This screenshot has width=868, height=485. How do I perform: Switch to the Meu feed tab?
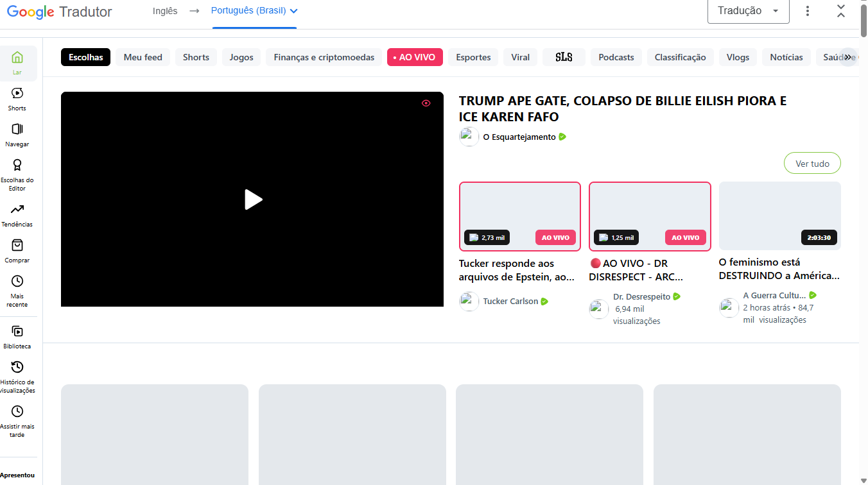pyautogui.click(x=142, y=57)
